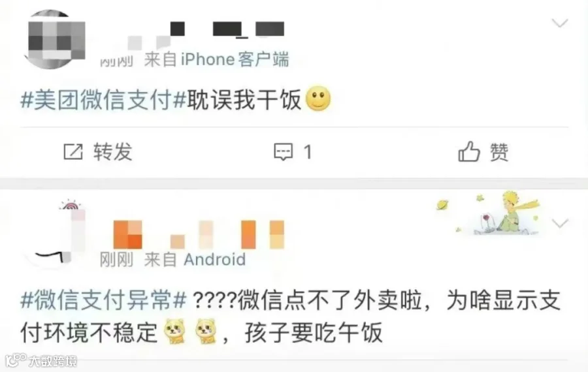Open comments via the speech bubble icon

283,151
